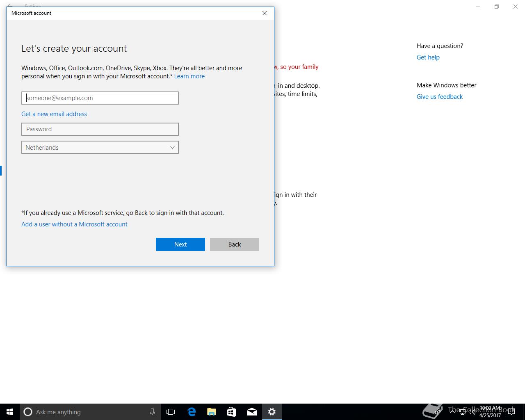The height and width of the screenshot is (420, 525).
Task: Click the Next button
Action: point(180,244)
